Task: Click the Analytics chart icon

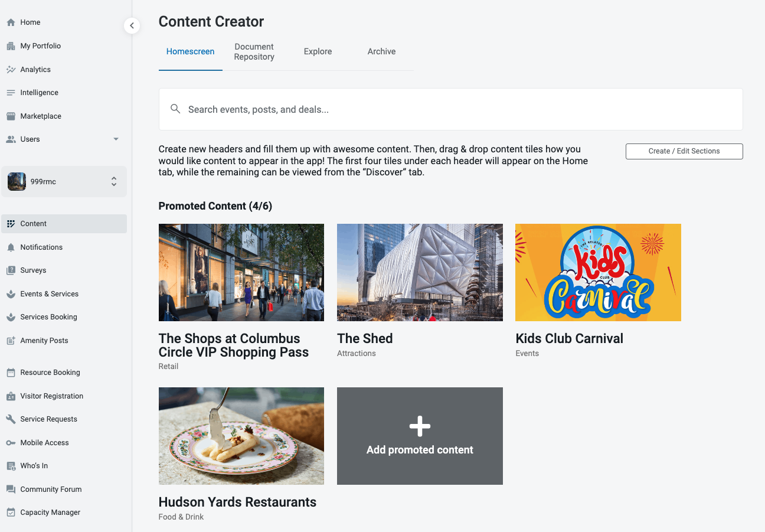Action: click(x=11, y=70)
